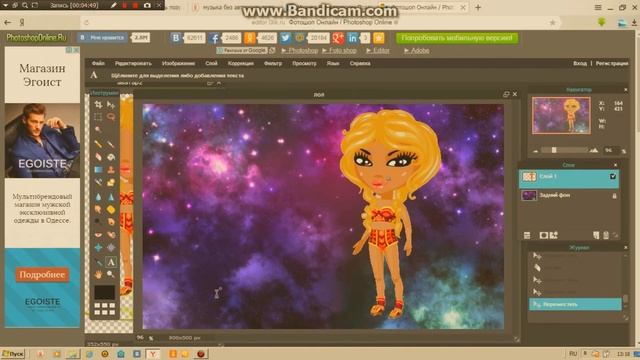
Task: Select the Lasso tool
Action: click(x=111, y=117)
